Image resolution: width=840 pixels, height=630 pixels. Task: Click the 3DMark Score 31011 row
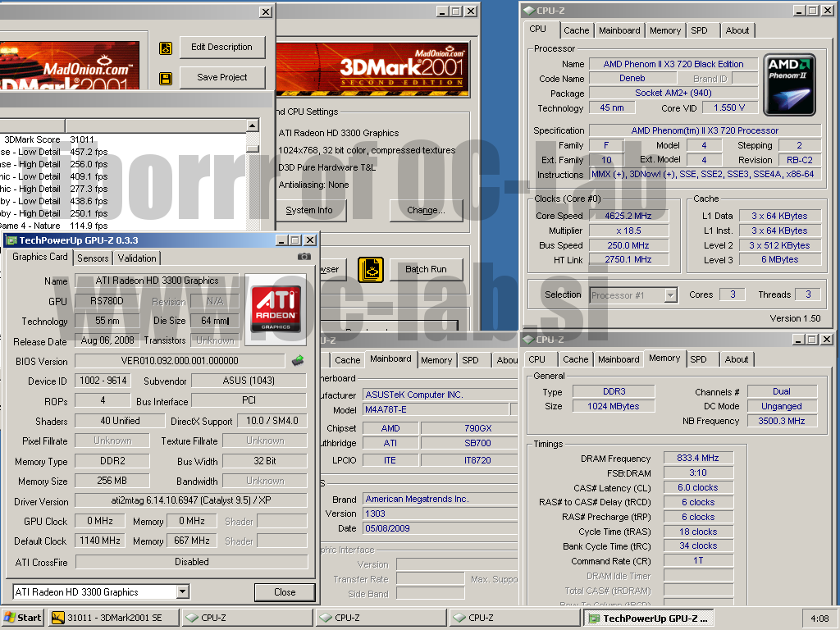(123, 139)
